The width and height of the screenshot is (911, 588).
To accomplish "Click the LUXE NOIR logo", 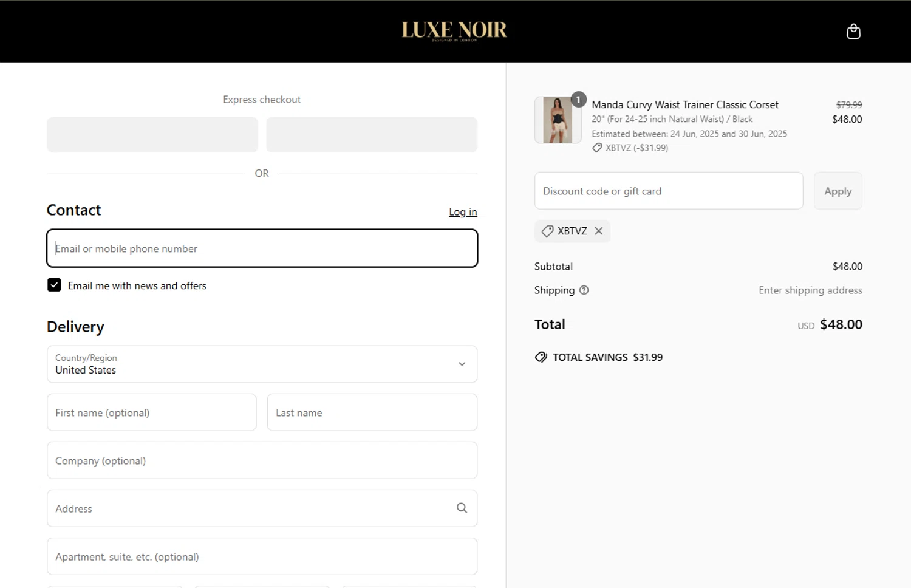I will click(x=454, y=30).
